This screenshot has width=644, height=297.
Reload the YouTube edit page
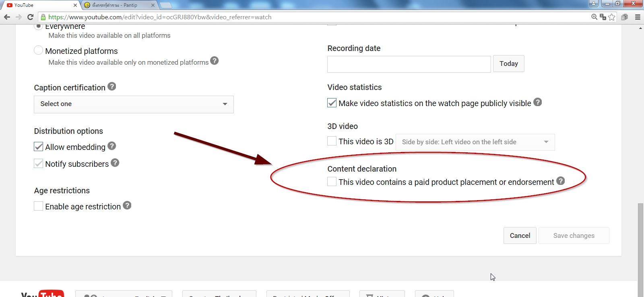[x=30, y=17]
